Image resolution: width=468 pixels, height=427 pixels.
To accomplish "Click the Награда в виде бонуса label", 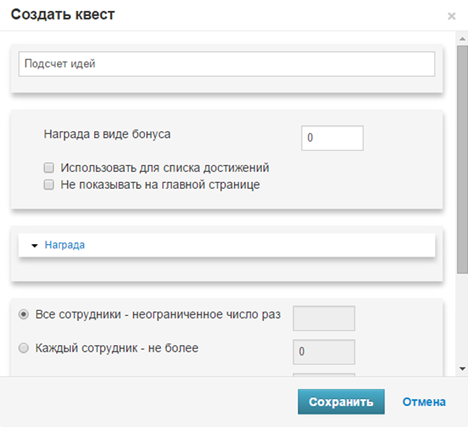I will tap(107, 134).
